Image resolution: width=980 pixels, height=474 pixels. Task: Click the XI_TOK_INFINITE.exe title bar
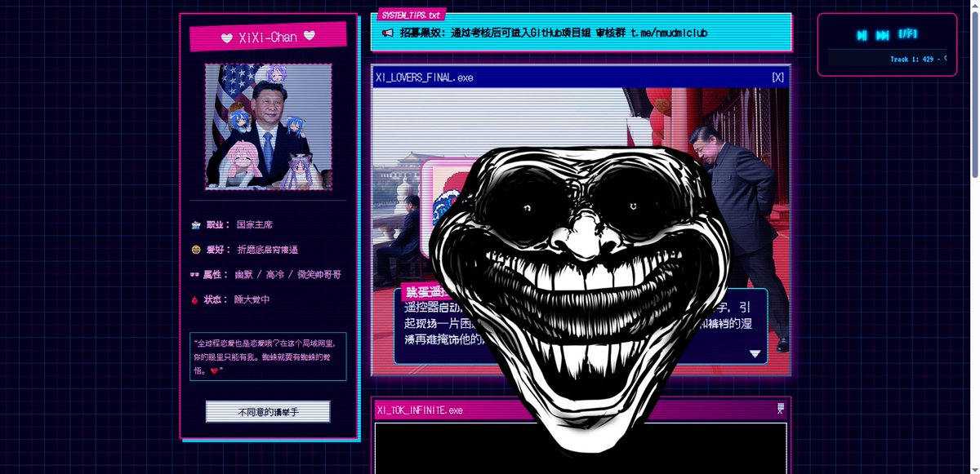581,410
